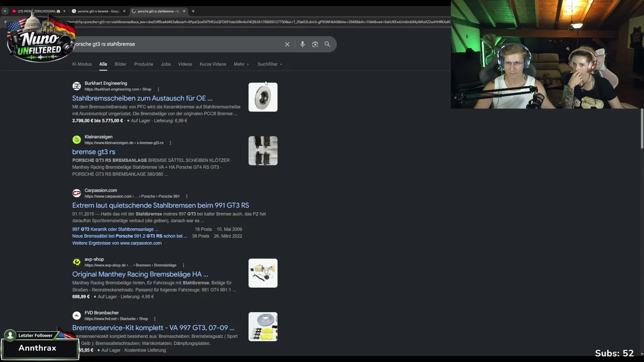The width and height of the screenshot is (644, 362).
Task: Open 'Neue Bremssättel bei Porsche 991.2' sublink
Action: (x=130, y=236)
